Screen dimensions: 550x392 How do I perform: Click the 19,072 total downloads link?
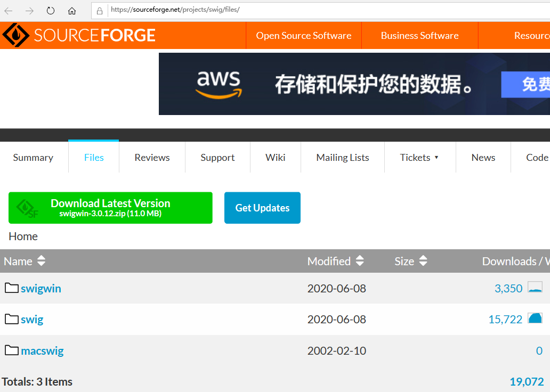click(527, 381)
